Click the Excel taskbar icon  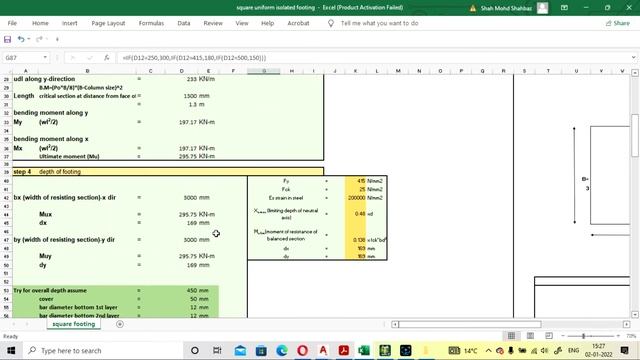364,351
